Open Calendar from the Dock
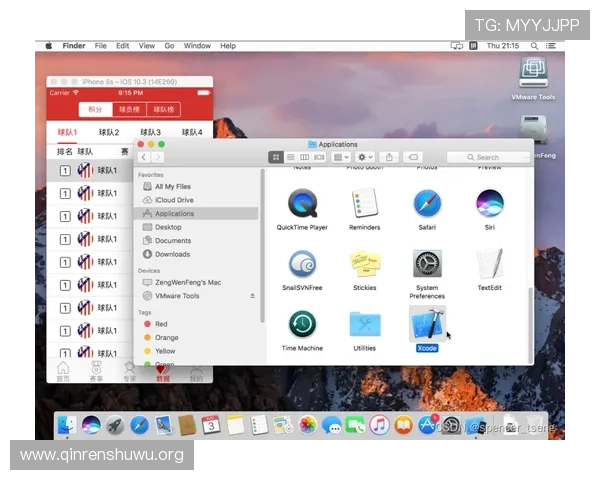 click(211, 425)
